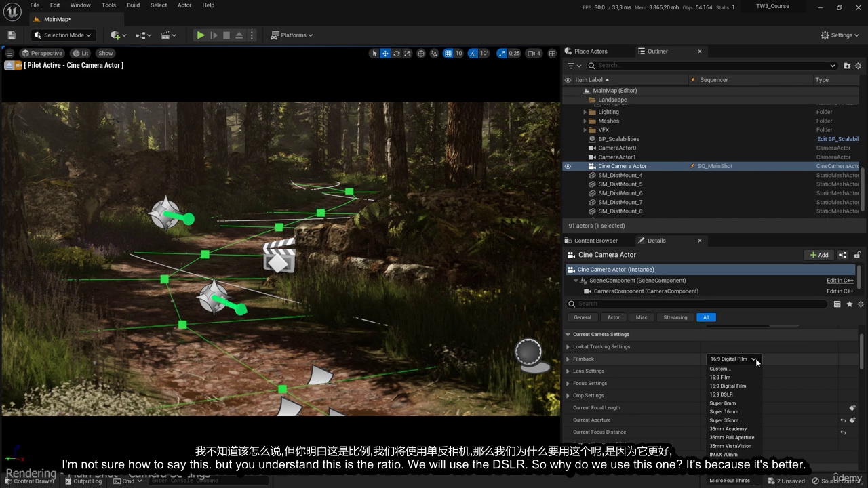This screenshot has width=868, height=488.
Task: Open Details view options gear
Action: [x=861, y=304]
